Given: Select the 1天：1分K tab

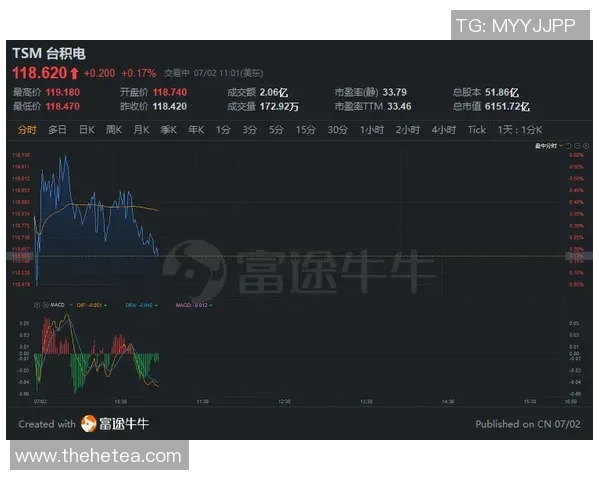Looking at the screenshot, I should pyautogui.click(x=520, y=130).
